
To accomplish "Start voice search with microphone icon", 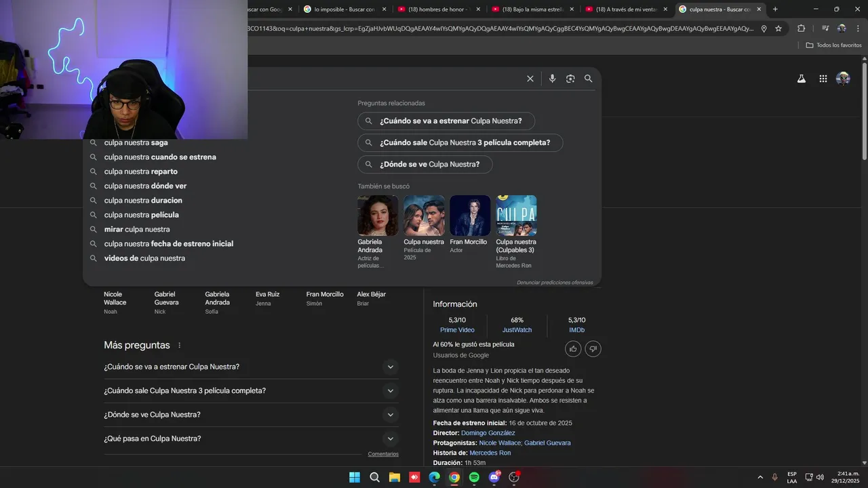I will [x=552, y=79].
